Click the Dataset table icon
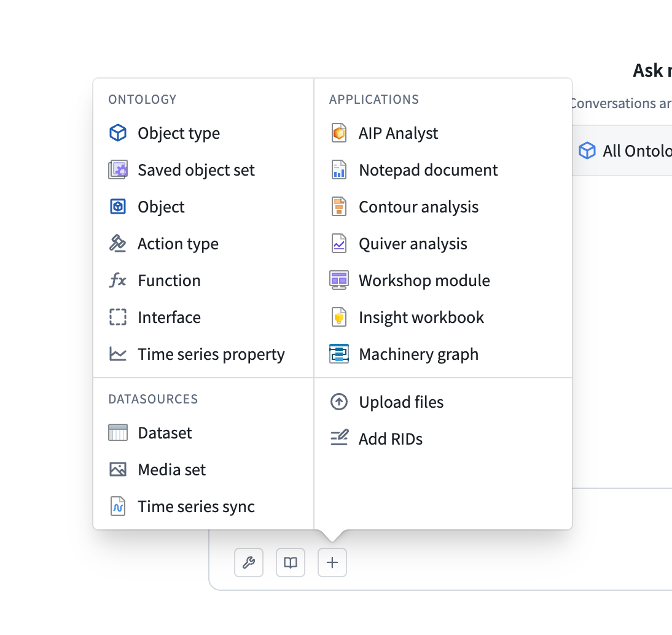672x635 pixels. point(118,433)
